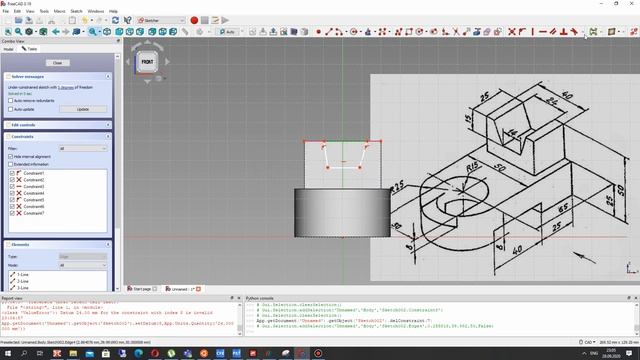640x360 pixels.
Task: Click the stop macro recording icon
Action: point(204,20)
